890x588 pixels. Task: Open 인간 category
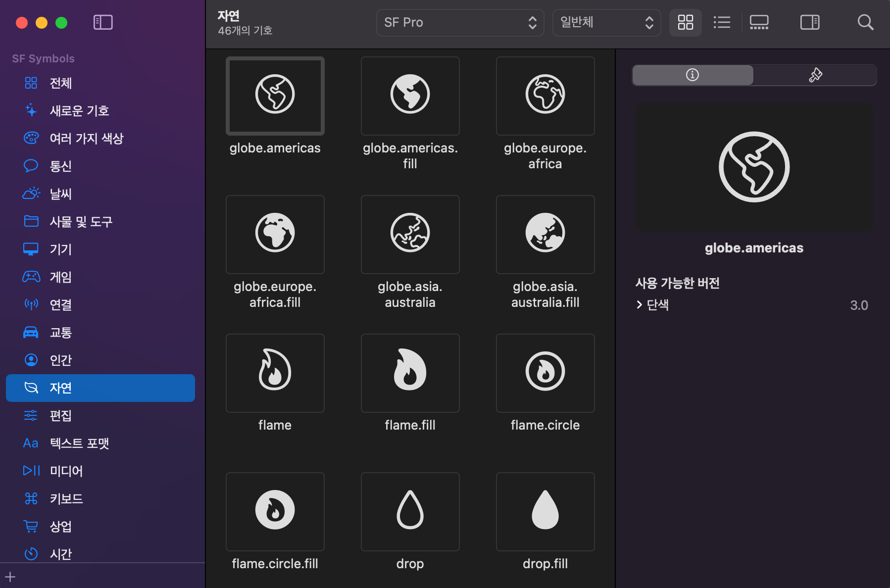[x=100, y=360]
